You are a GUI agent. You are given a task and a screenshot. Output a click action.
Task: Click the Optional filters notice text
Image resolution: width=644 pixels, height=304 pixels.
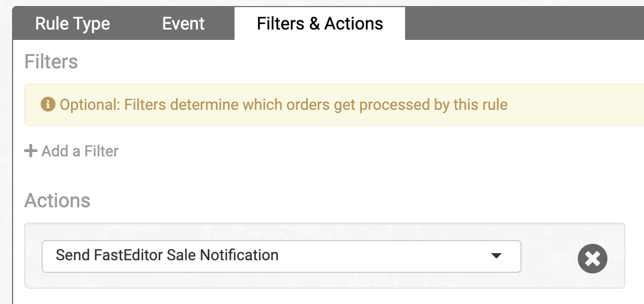(x=284, y=104)
